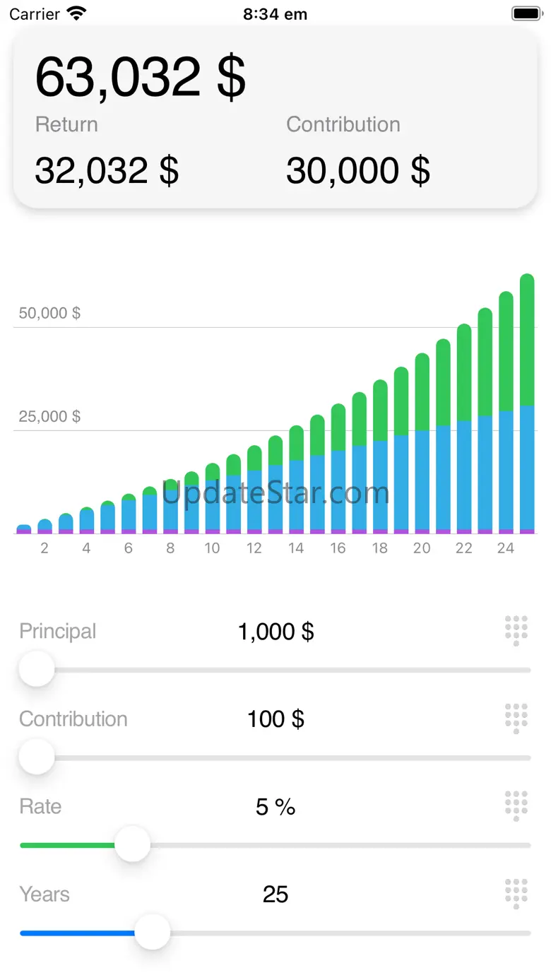
Task: Click the Rate slider knob
Action: [x=133, y=844]
